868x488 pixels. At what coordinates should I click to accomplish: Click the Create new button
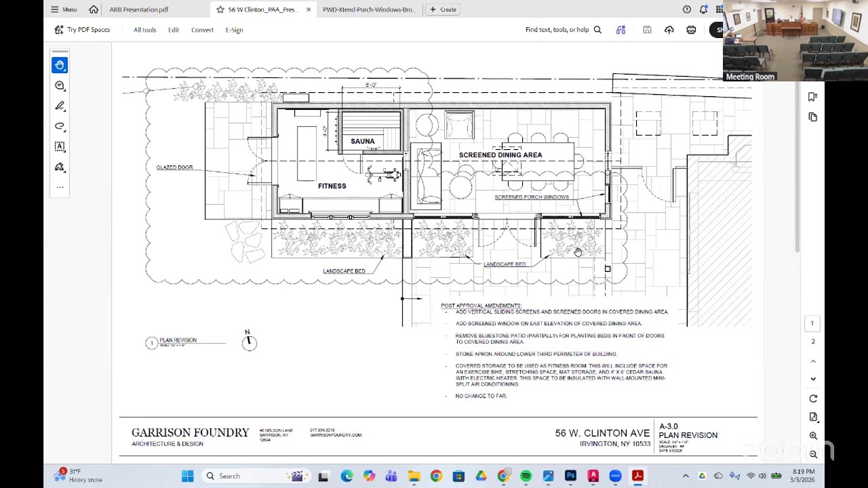tap(443, 9)
